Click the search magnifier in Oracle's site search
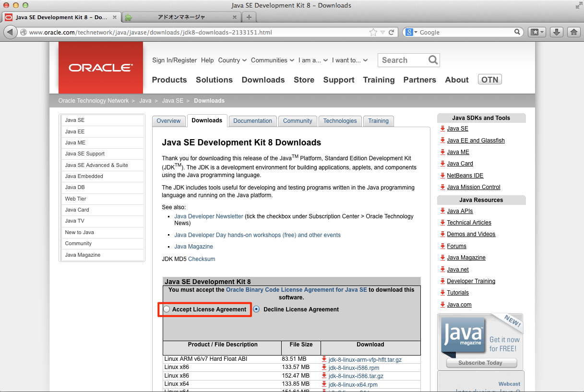The height and width of the screenshot is (392, 584). (432, 60)
